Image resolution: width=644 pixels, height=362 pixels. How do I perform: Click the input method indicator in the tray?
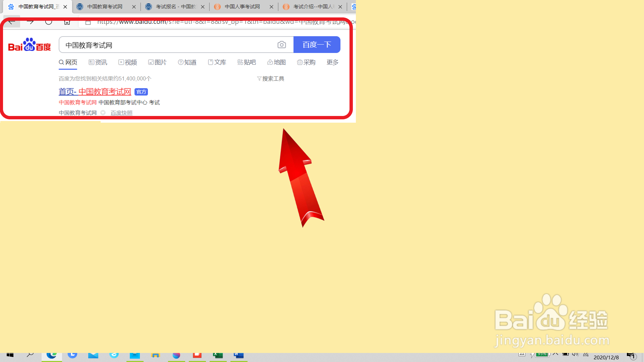click(x=522, y=354)
